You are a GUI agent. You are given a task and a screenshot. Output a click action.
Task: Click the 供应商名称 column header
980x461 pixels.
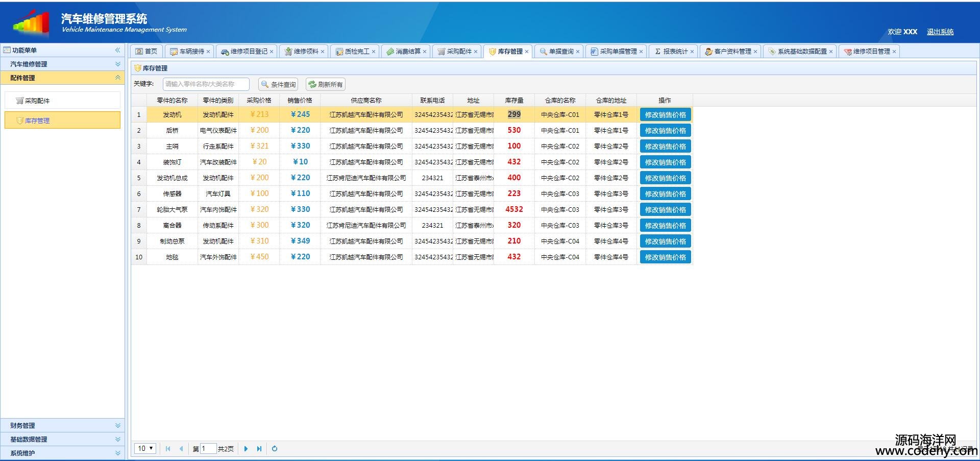tap(366, 101)
